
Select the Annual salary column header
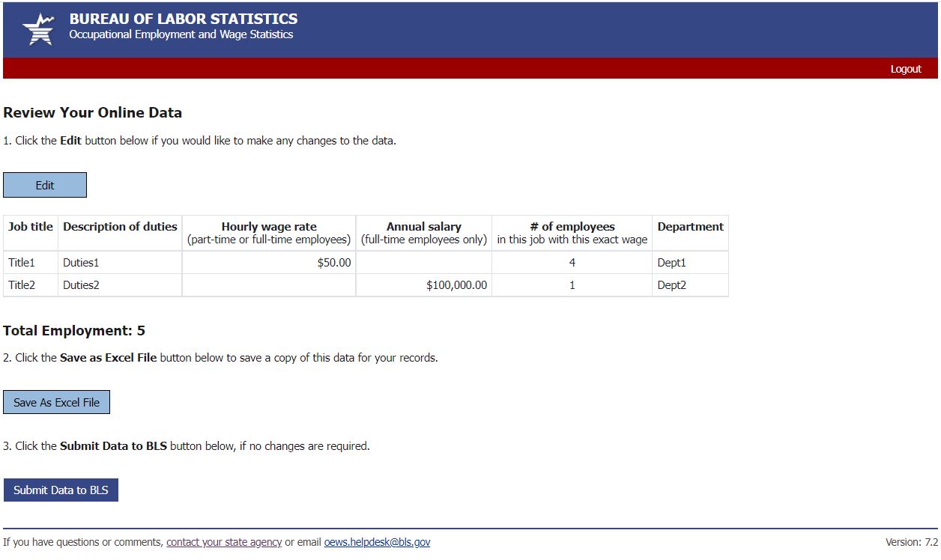pyautogui.click(x=423, y=227)
